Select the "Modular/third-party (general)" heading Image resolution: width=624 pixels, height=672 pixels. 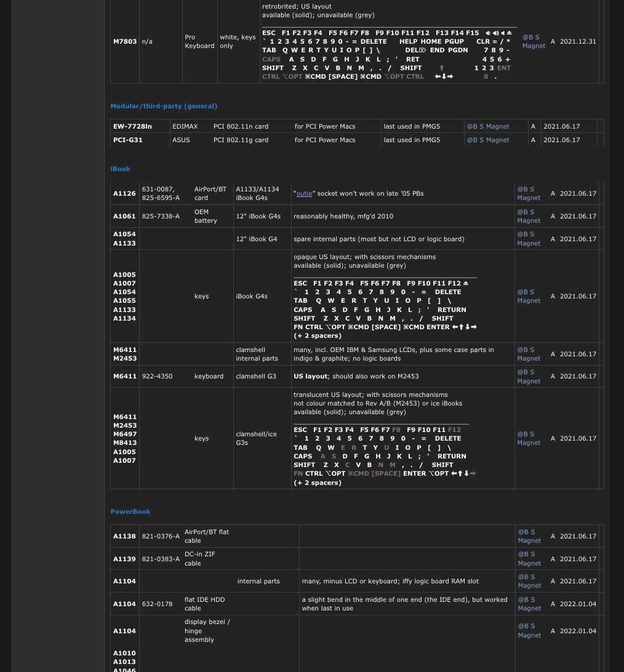[164, 106]
